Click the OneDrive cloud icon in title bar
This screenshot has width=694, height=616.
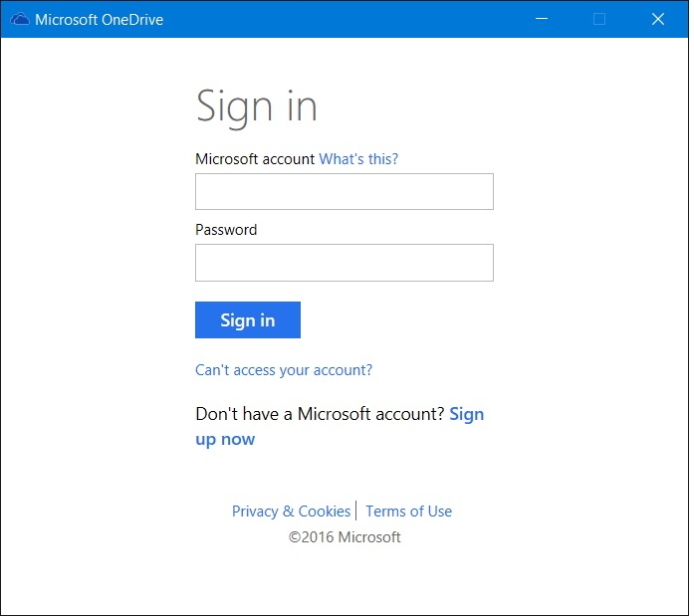pyautogui.click(x=20, y=20)
